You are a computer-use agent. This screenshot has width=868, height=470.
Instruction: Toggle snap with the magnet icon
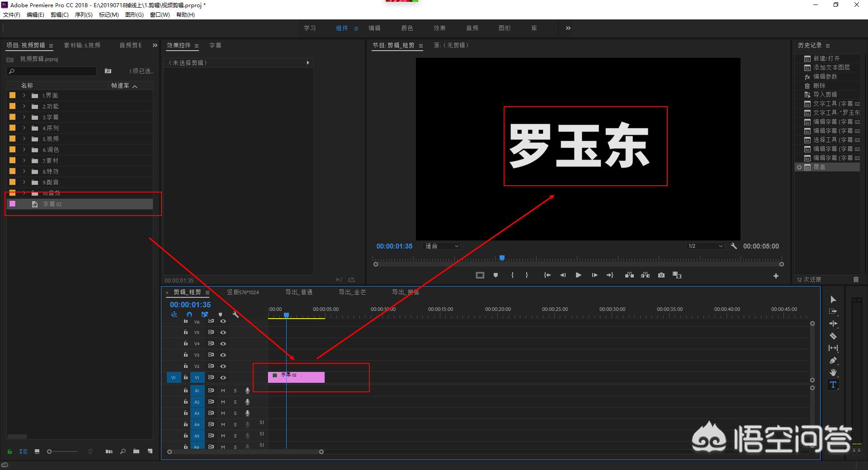189,315
